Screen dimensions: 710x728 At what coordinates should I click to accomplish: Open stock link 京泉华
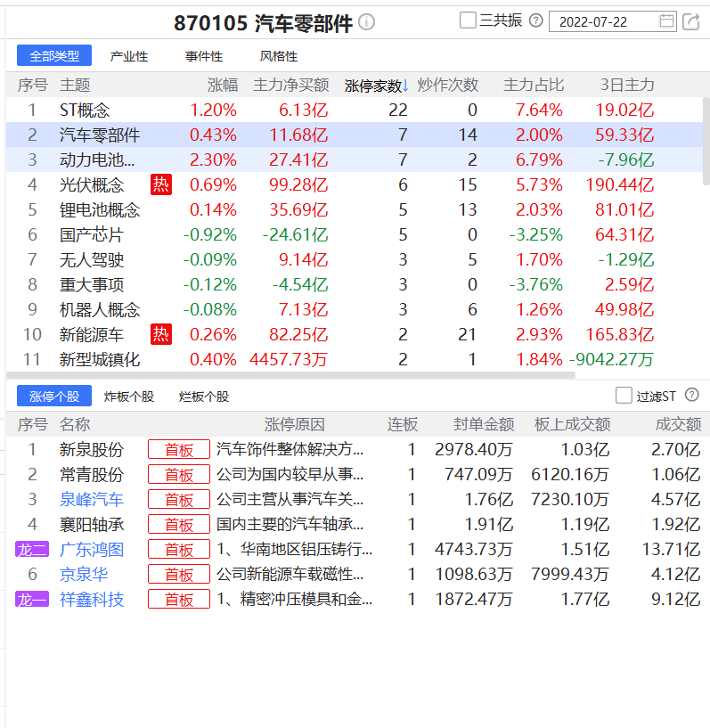coord(84,575)
